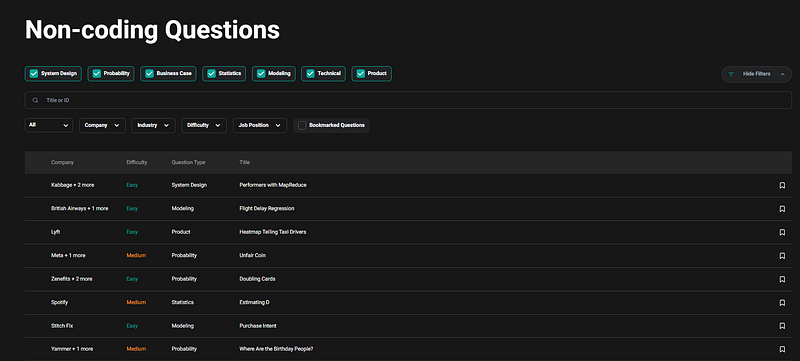Bookmark the Performers with MapReduce question
The image size is (800, 361).
[x=782, y=186]
